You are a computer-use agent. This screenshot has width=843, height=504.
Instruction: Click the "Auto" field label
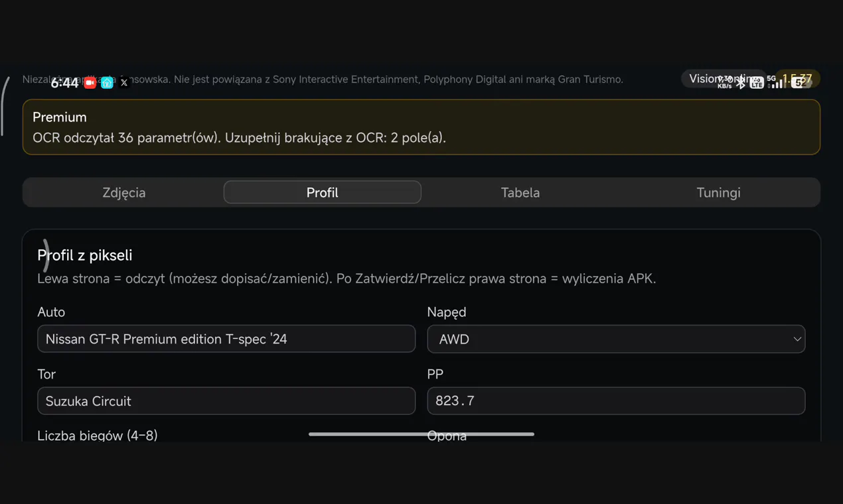[51, 312]
